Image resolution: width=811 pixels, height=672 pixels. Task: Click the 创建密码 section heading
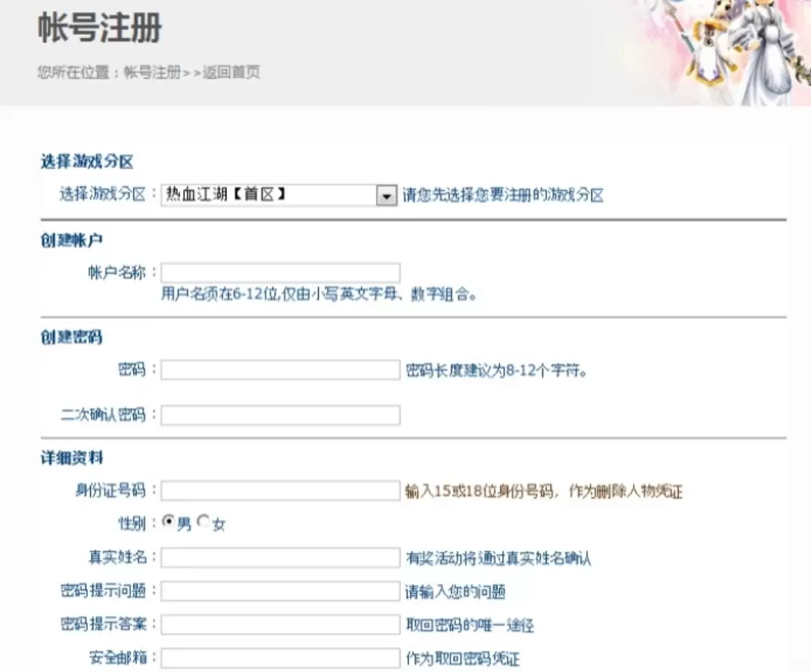click(x=71, y=337)
